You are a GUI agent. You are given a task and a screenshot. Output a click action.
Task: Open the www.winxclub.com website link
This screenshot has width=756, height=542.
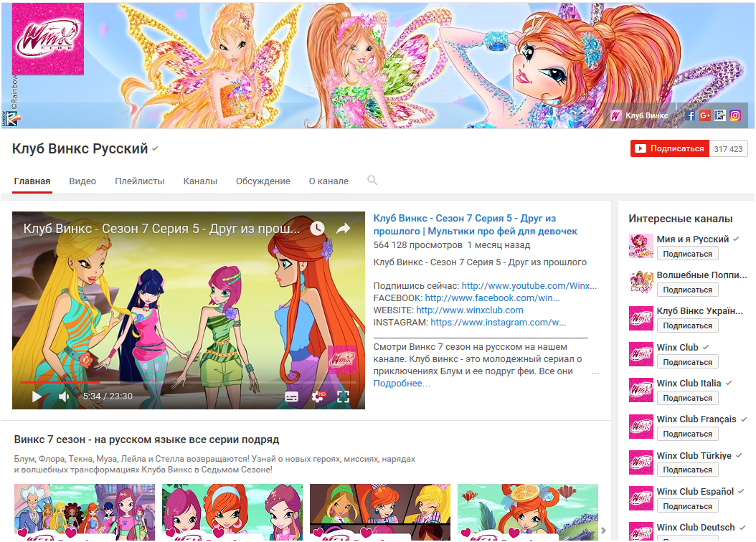point(470,310)
